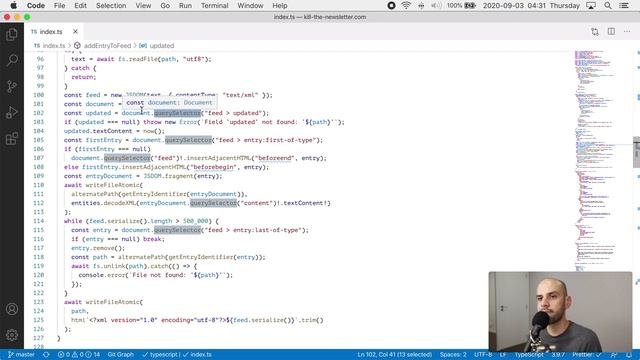Image resolution: width=640 pixels, height=360 pixels.
Task: Open the Help menu
Action: pos(280,5)
